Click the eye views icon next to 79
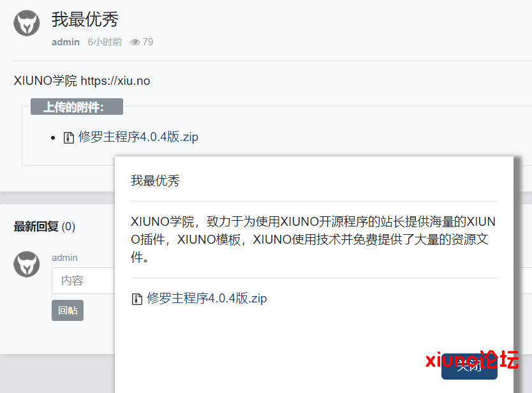The image size is (532, 393). (135, 42)
